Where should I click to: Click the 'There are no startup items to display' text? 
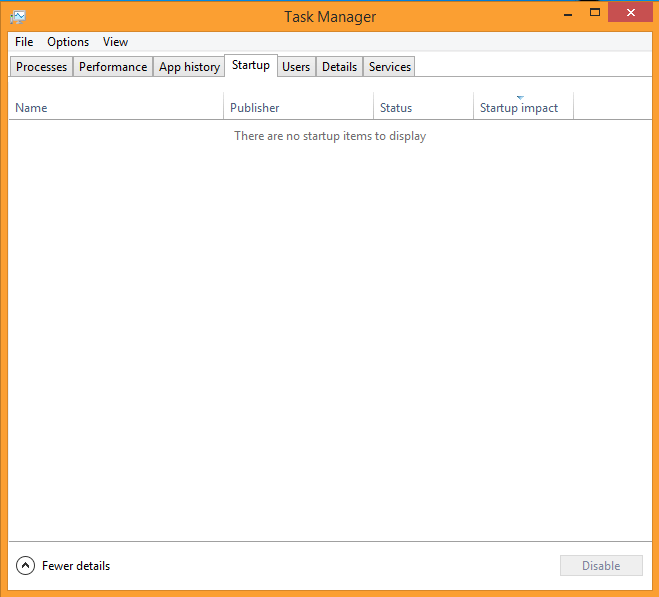[330, 136]
